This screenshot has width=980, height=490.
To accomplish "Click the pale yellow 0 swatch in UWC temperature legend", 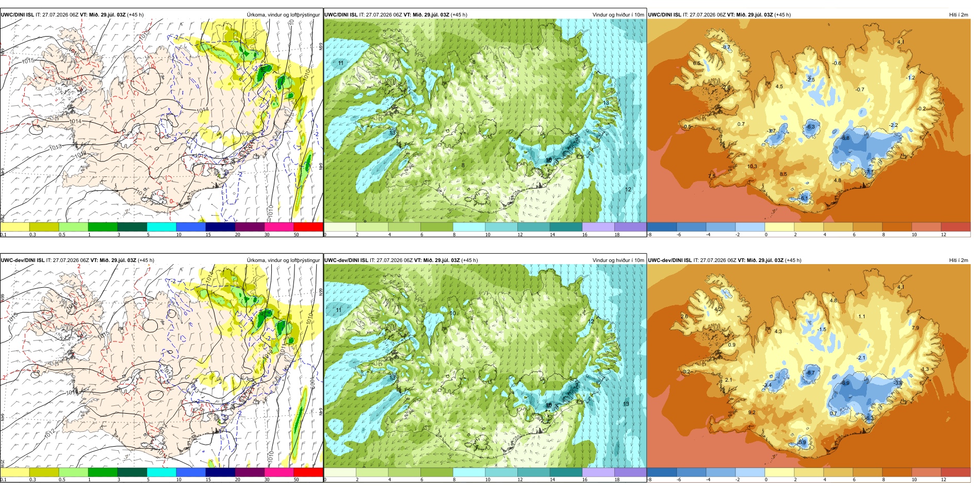I will click(x=779, y=227).
